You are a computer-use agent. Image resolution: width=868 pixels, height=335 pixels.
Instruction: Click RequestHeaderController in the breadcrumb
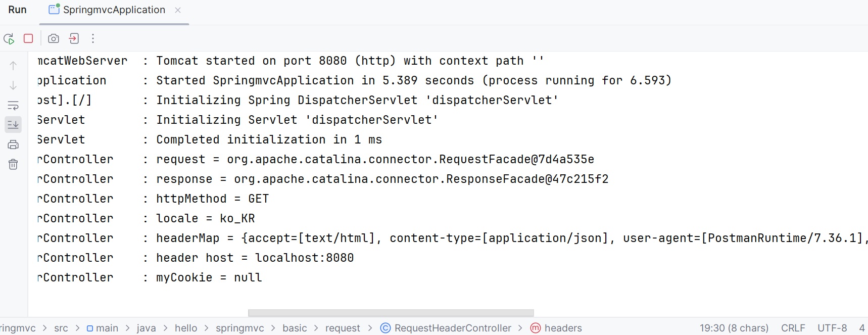[452, 328]
